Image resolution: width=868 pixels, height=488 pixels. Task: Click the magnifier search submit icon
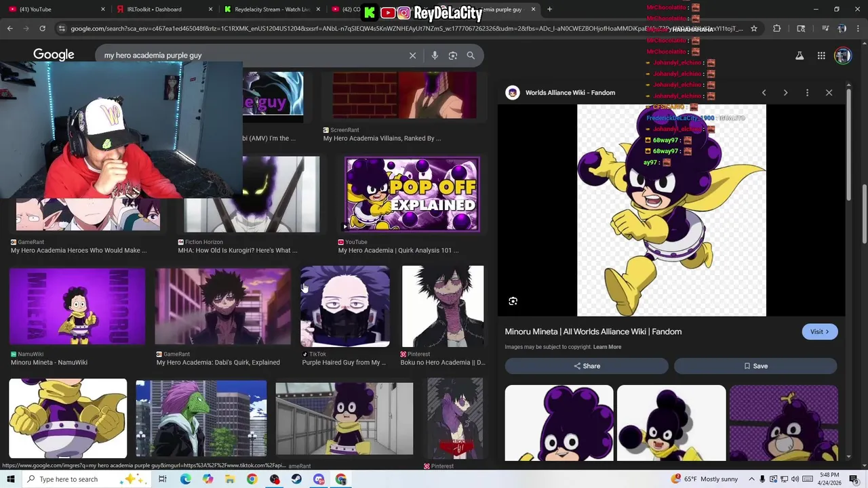(471, 56)
